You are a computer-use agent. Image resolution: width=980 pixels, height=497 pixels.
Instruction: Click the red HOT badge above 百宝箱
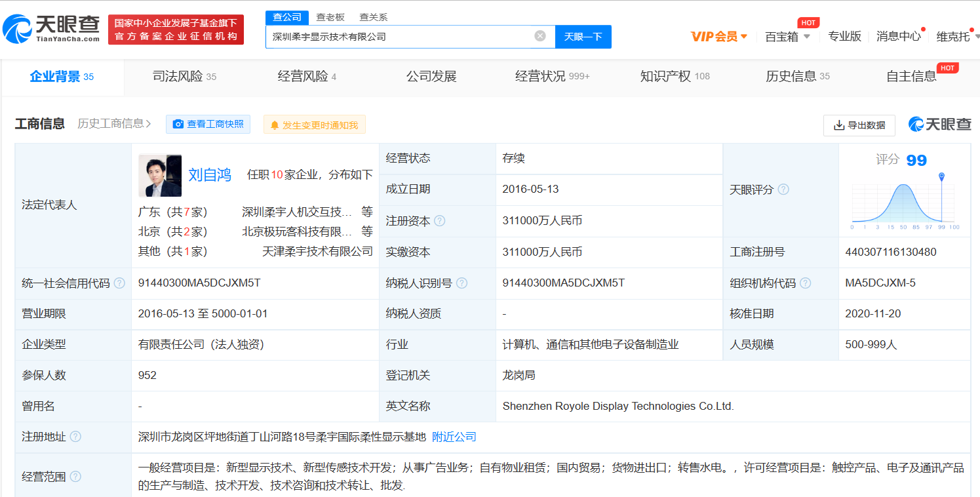809,23
